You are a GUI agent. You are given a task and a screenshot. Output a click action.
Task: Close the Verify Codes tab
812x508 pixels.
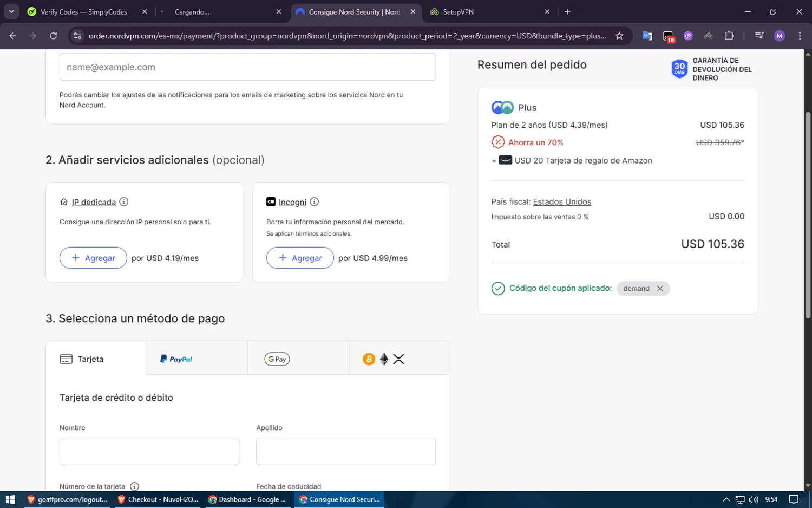point(145,12)
